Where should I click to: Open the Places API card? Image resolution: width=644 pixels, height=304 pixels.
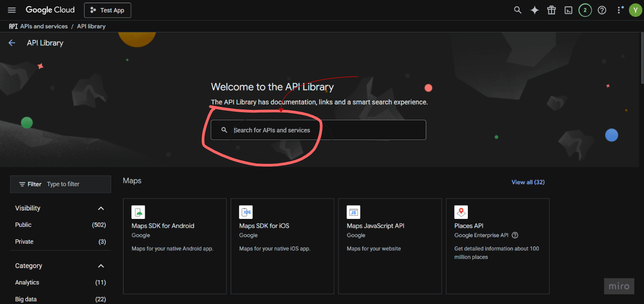(x=497, y=246)
